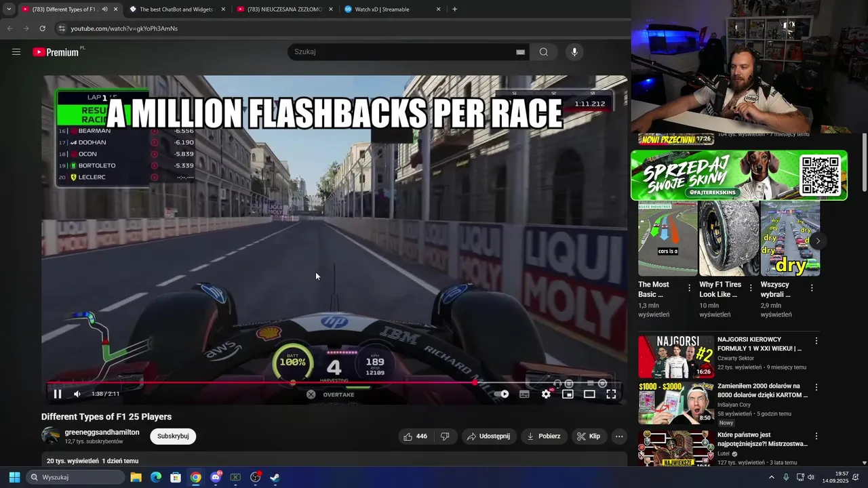Screen dimensions: 868x488
Task: Reload the page in Chrome
Action: (x=42, y=28)
